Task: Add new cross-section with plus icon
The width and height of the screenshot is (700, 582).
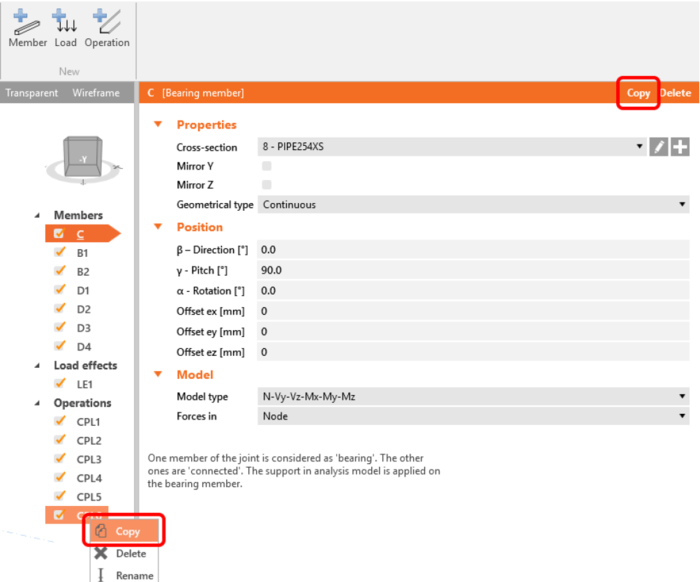Action: pos(680,147)
